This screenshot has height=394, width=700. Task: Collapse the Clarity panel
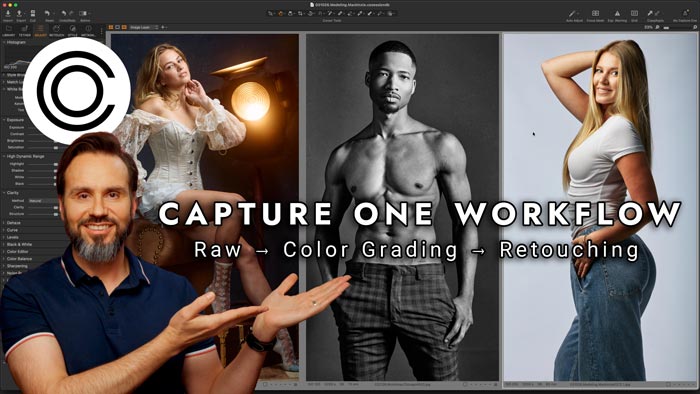(4, 192)
